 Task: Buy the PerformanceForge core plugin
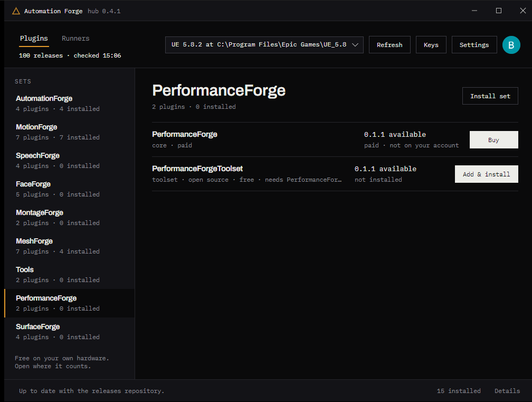[x=493, y=140]
